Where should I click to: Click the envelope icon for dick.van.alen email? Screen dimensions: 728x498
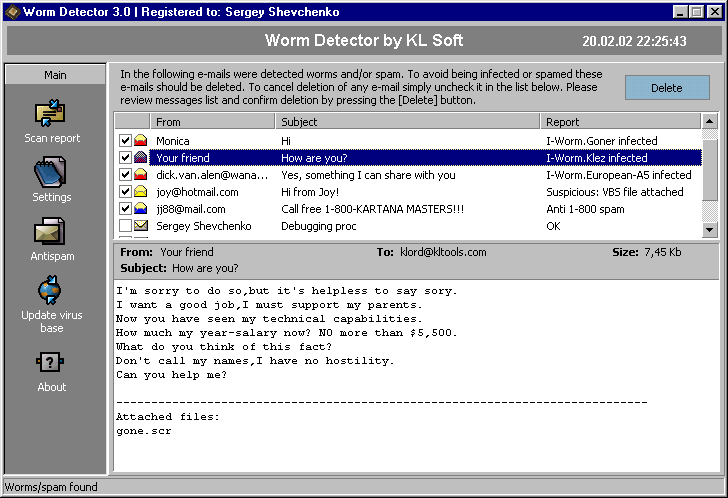click(x=141, y=175)
